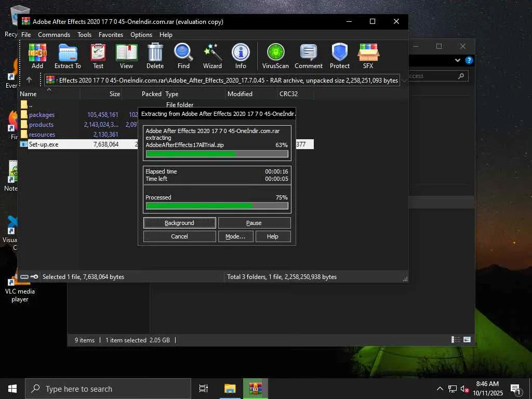
Task: Run Test on archive files
Action: pos(98,56)
